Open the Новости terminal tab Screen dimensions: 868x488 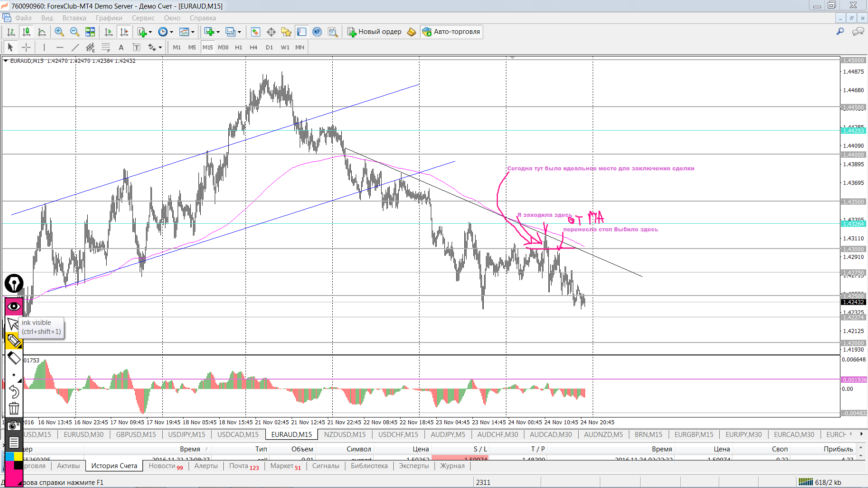coord(162,466)
